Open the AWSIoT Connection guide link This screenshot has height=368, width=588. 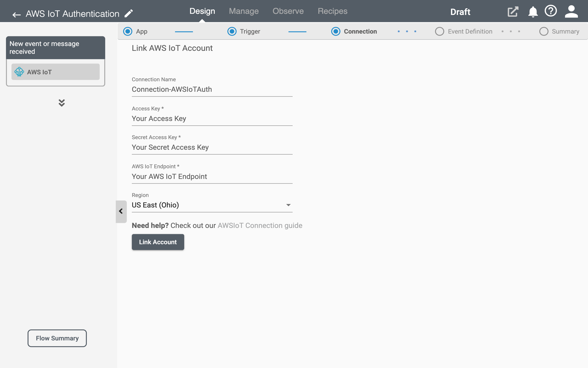pyautogui.click(x=260, y=225)
